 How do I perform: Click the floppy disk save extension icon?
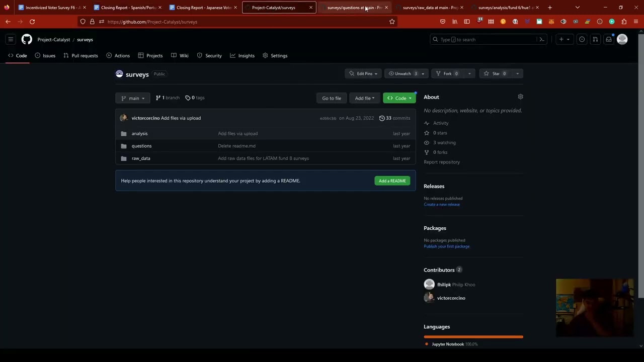(x=539, y=22)
